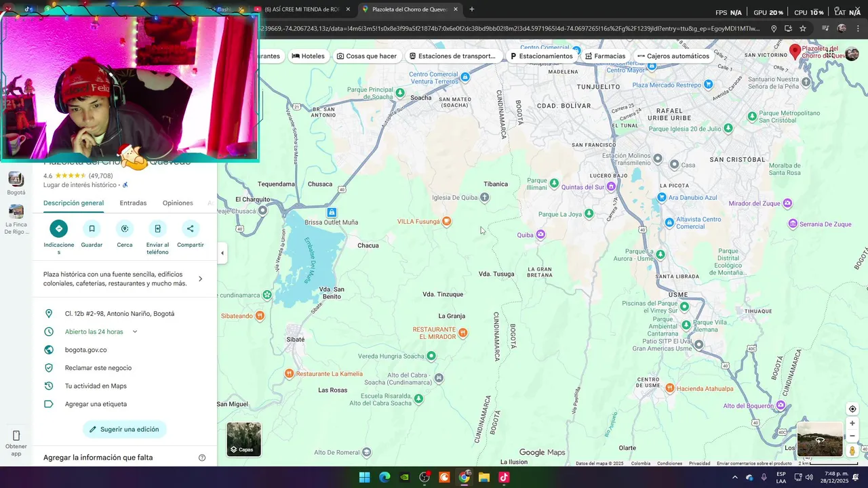Open a new browser tab
The width and height of the screenshot is (868, 488).
click(x=472, y=9)
